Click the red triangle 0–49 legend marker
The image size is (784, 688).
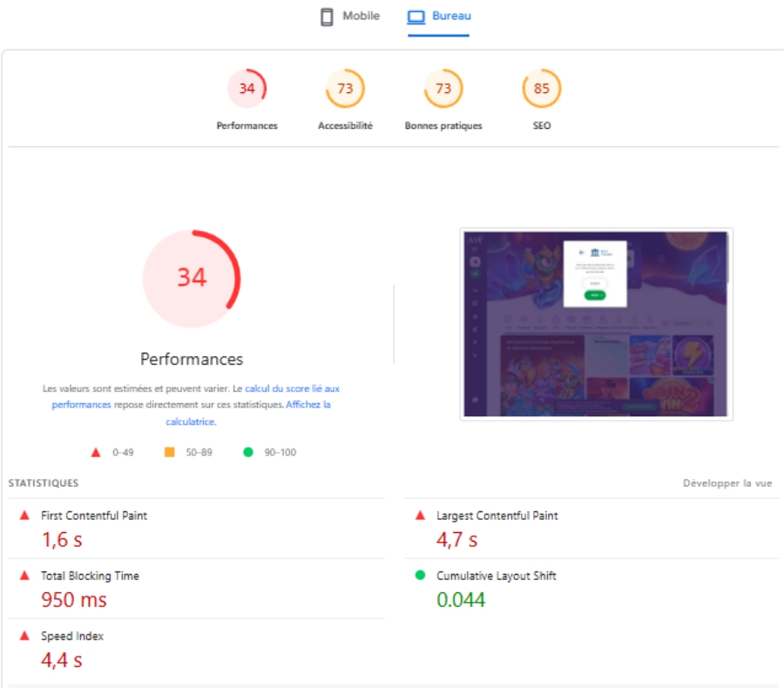(x=96, y=452)
